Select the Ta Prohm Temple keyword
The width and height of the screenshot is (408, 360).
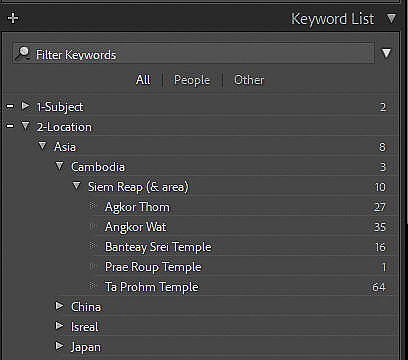(x=152, y=287)
